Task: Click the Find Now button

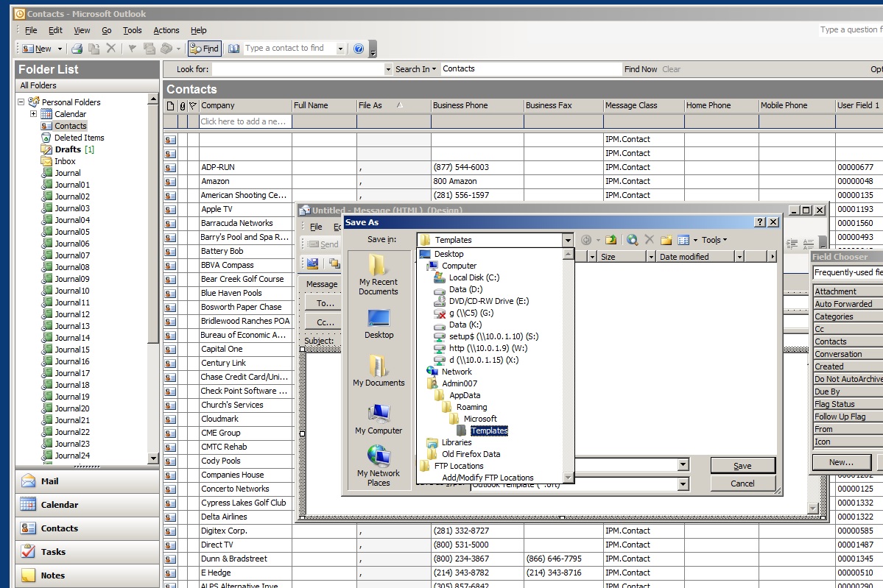Action: [640, 69]
